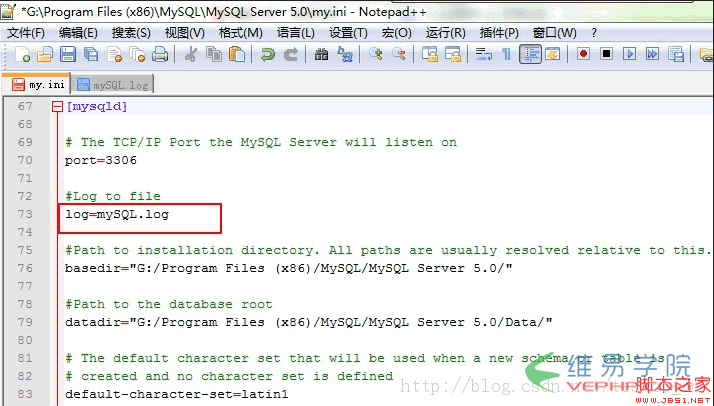Click the line port=3306

(x=101, y=160)
